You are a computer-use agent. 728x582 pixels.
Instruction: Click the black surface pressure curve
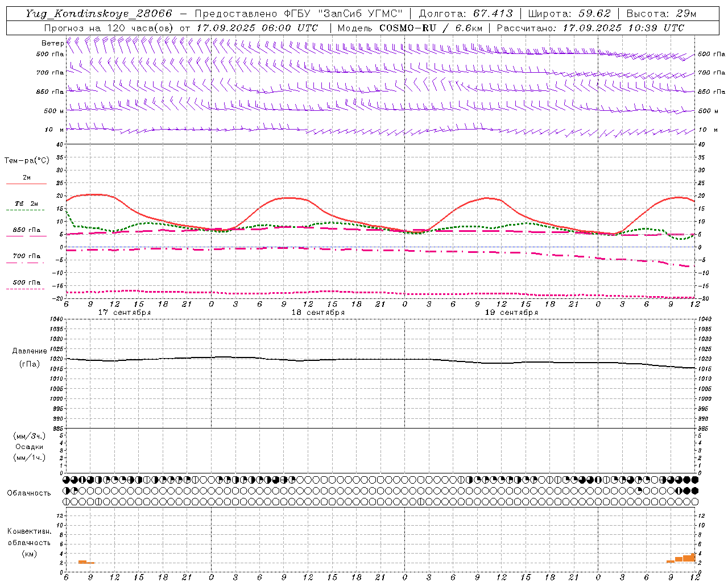click(381, 359)
